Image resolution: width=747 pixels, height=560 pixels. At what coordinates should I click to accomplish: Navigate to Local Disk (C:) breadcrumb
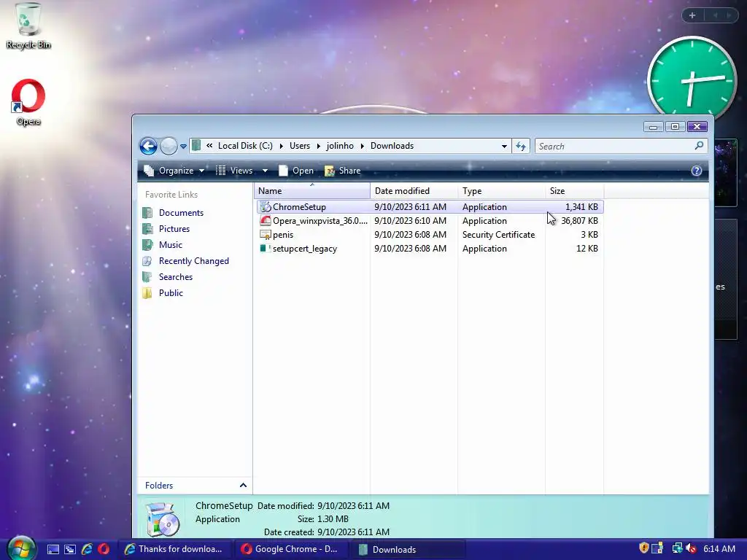pos(245,146)
